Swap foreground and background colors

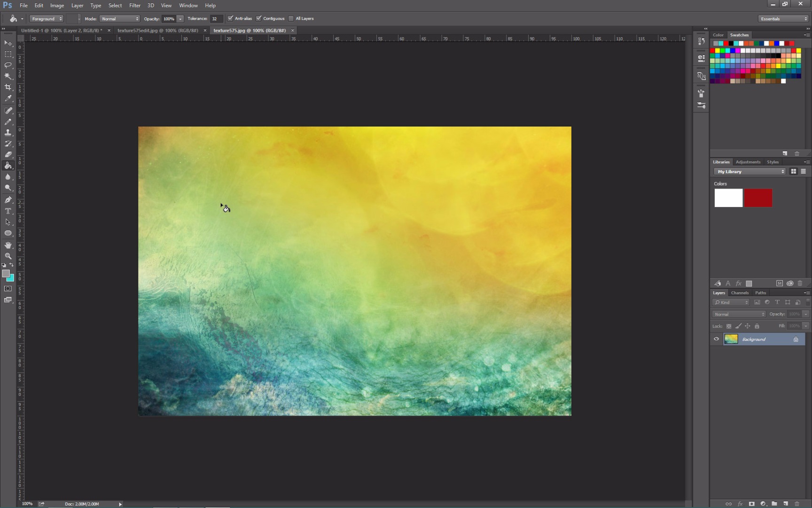tap(12, 265)
